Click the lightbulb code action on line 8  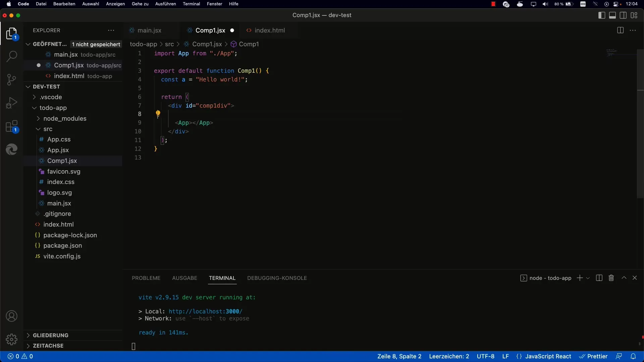coord(158,114)
